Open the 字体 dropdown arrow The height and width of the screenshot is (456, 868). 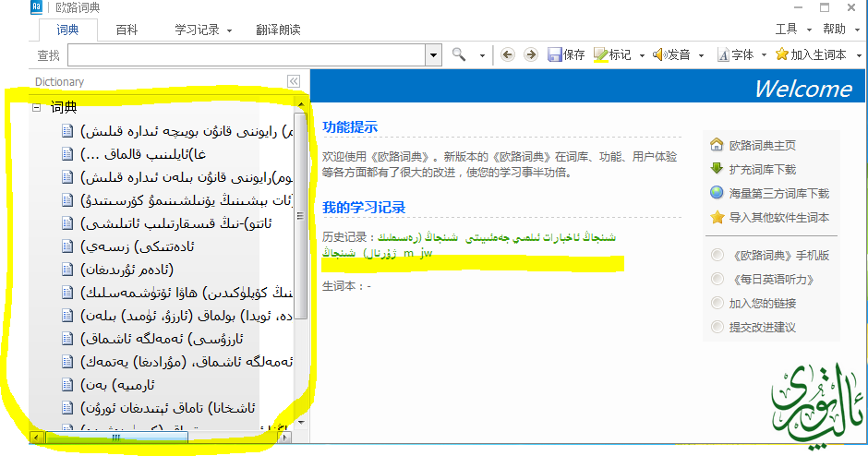coord(764,55)
